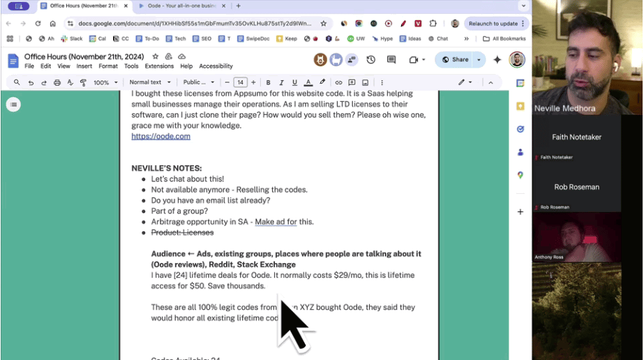Decrease font size with the minus
Viewport: 644px width, 360px height.
[x=227, y=82]
